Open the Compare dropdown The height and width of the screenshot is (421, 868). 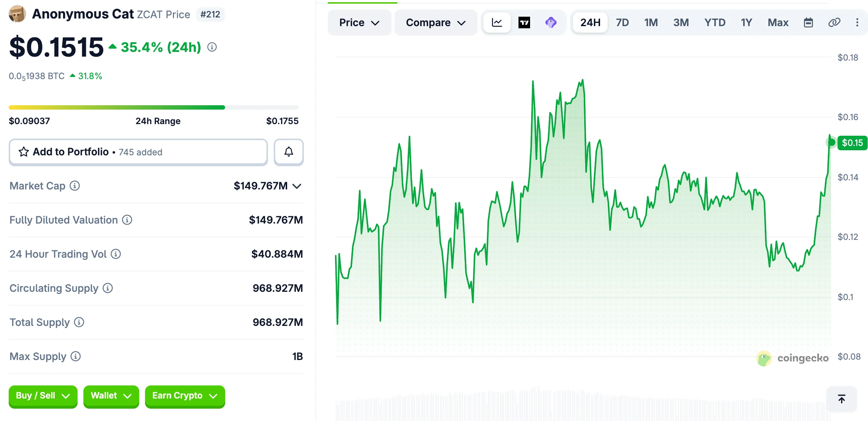[435, 23]
